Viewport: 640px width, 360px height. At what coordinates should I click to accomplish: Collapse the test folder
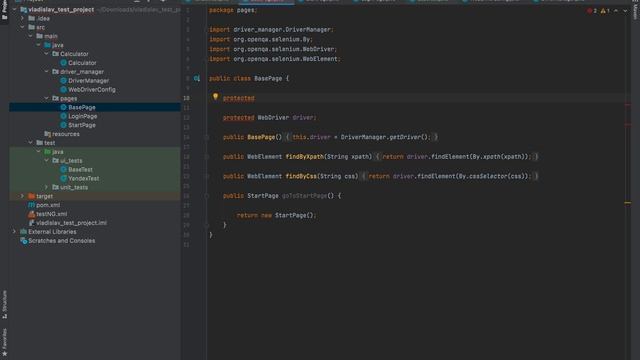pyautogui.click(x=31, y=143)
